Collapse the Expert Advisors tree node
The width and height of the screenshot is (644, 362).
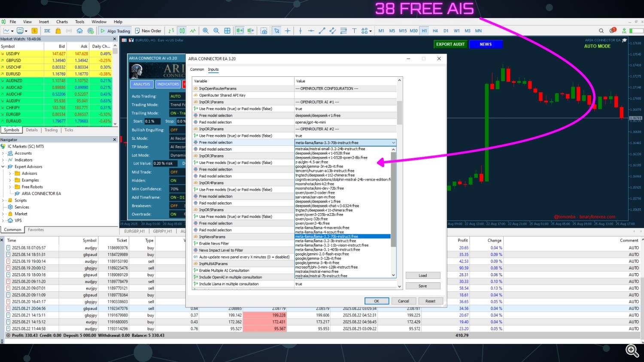(3, 167)
